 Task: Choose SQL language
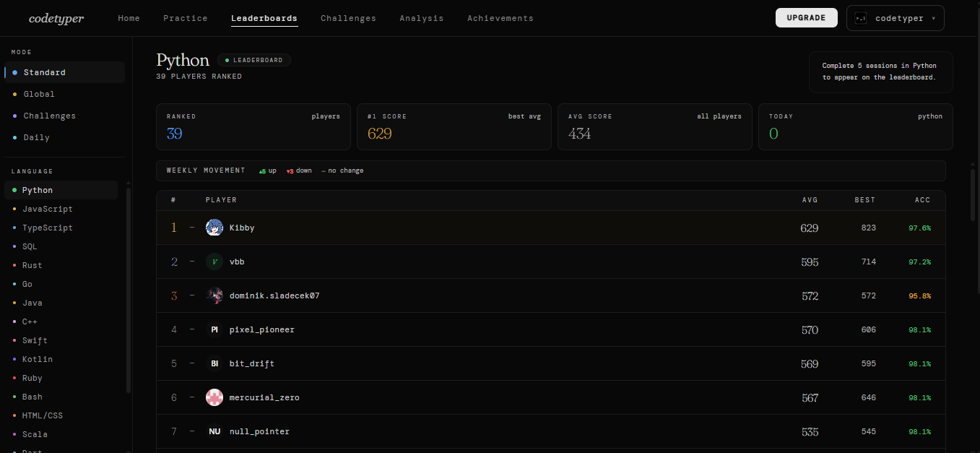pos(61,246)
